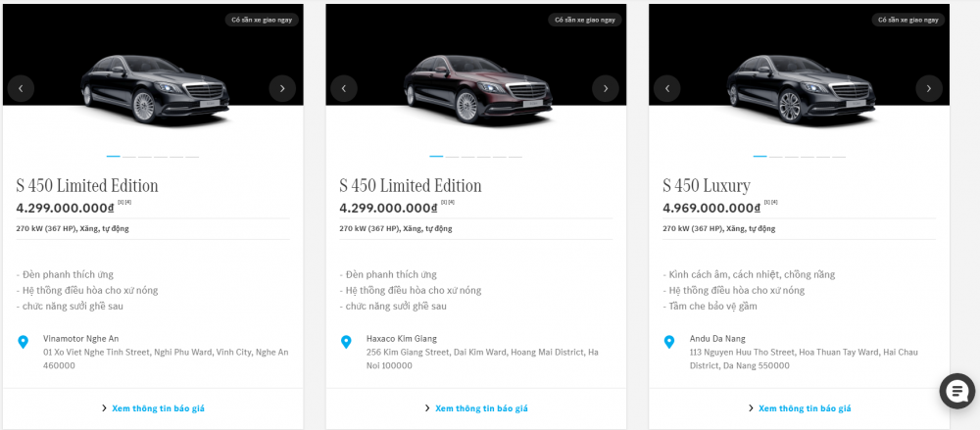Show next photo on Haxaco Kim Giang card
980x430 pixels.
pyautogui.click(x=606, y=88)
